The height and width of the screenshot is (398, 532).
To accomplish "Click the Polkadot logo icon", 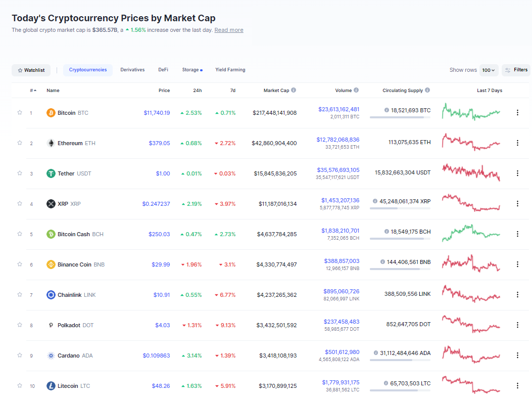I will click(x=51, y=325).
